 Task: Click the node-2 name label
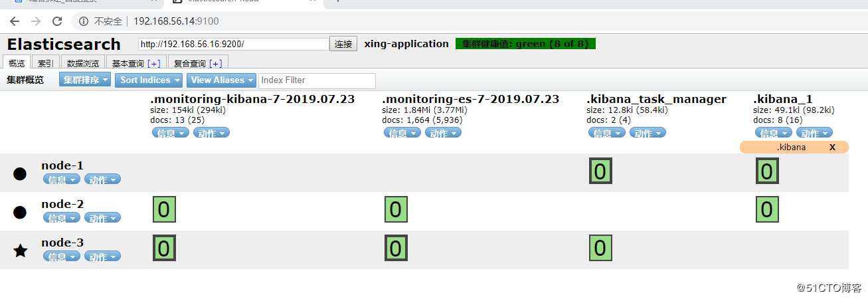[62, 204]
